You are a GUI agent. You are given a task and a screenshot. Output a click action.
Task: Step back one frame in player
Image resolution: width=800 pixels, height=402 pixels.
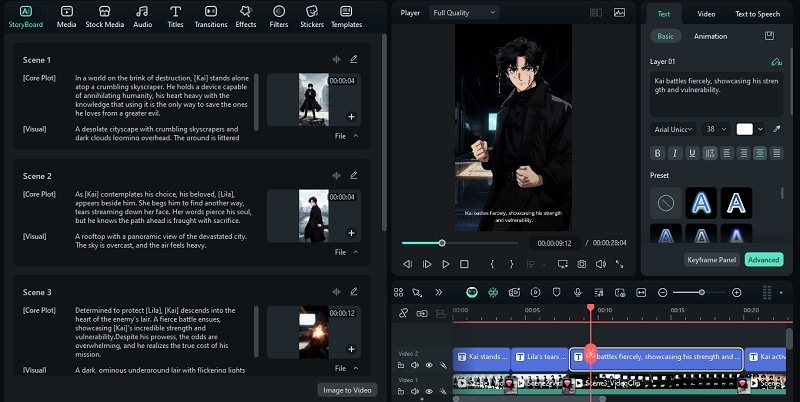pos(407,264)
